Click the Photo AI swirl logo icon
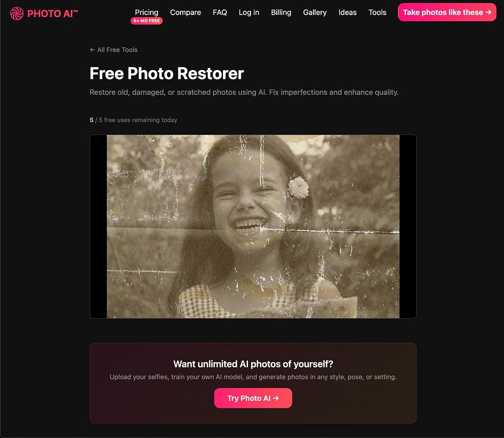Viewport: 504px width, 438px height. pos(17,14)
